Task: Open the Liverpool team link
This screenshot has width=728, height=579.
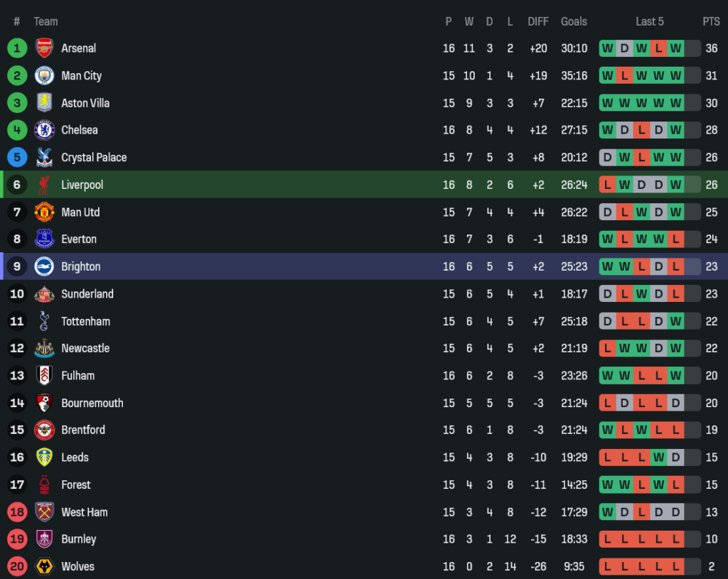Action: pyautogui.click(x=82, y=185)
